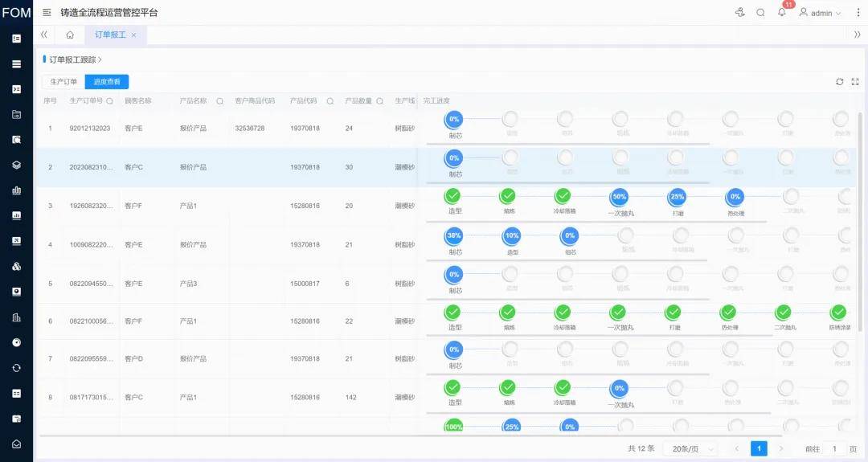Select the 进度查看 view toggle
The width and height of the screenshot is (868, 462).
[x=107, y=82]
